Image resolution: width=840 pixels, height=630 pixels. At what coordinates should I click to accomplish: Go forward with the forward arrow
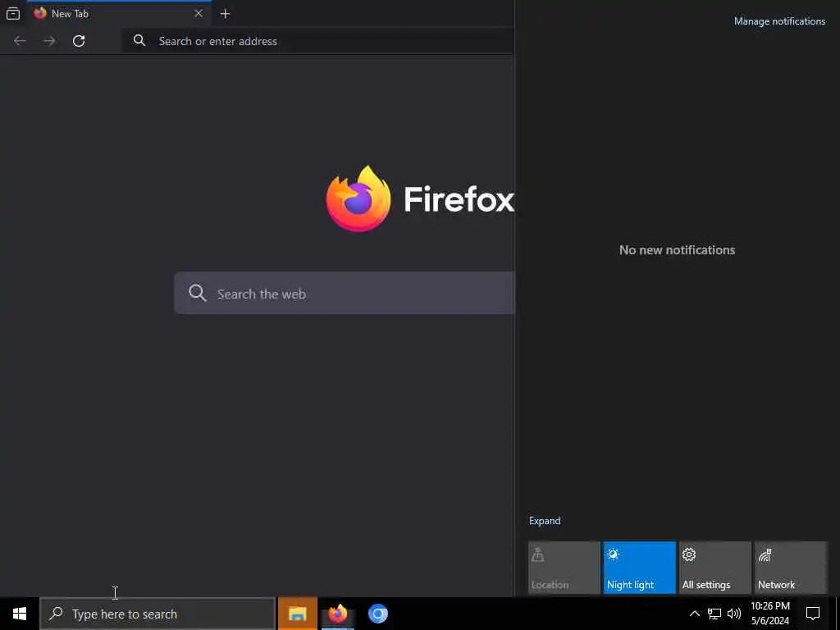(x=49, y=41)
